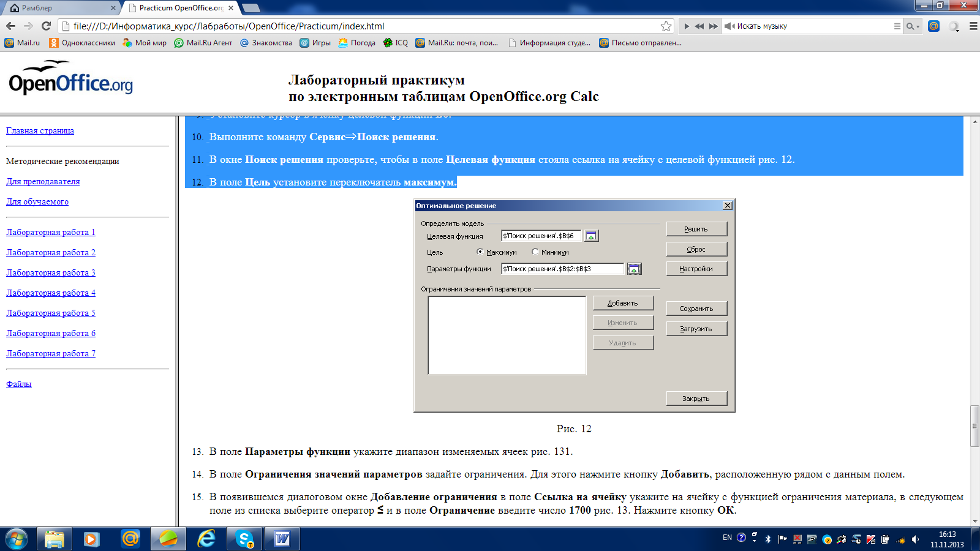Open Мой мир bookmark
This screenshot has height=551, width=980.
point(145,43)
